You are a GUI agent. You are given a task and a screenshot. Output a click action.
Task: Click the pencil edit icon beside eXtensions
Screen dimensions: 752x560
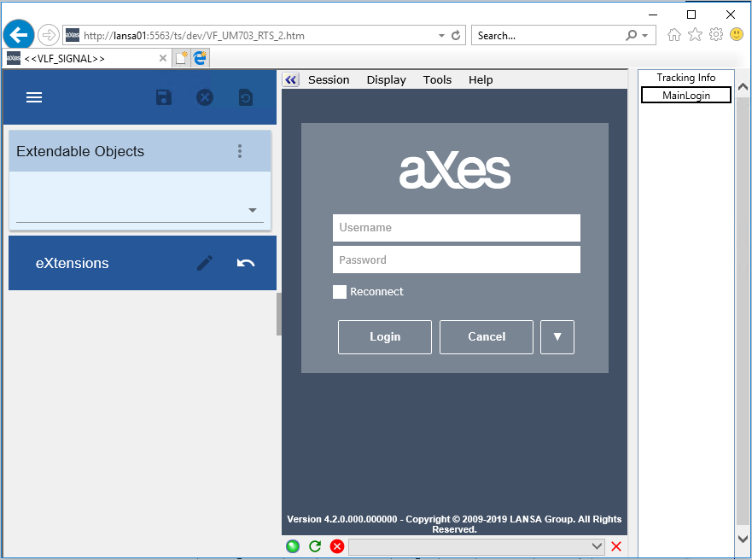pyautogui.click(x=205, y=263)
